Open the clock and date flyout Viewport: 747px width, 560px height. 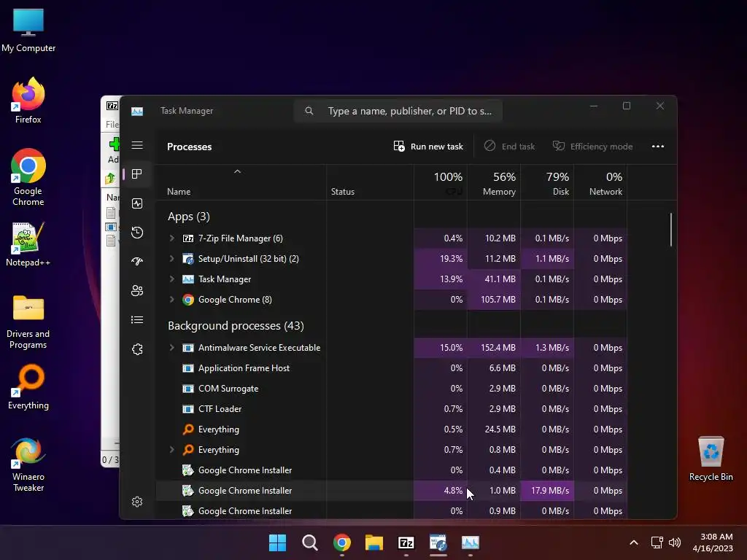coord(713,542)
